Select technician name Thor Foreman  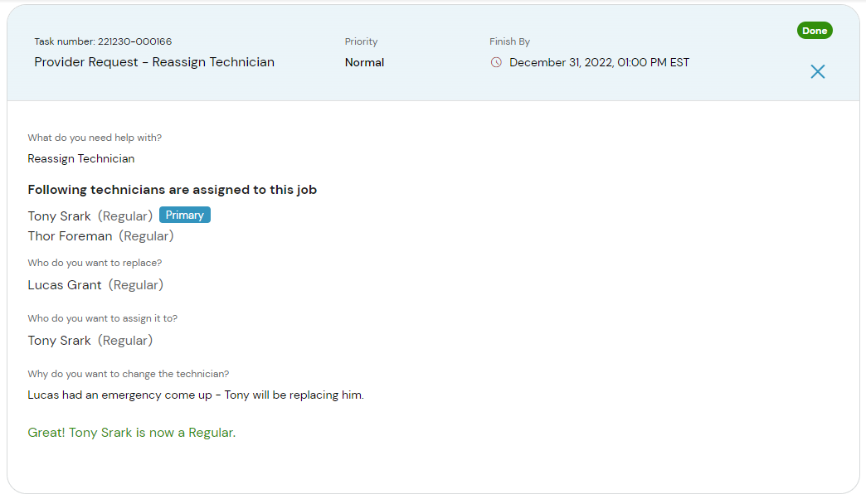[x=70, y=236]
